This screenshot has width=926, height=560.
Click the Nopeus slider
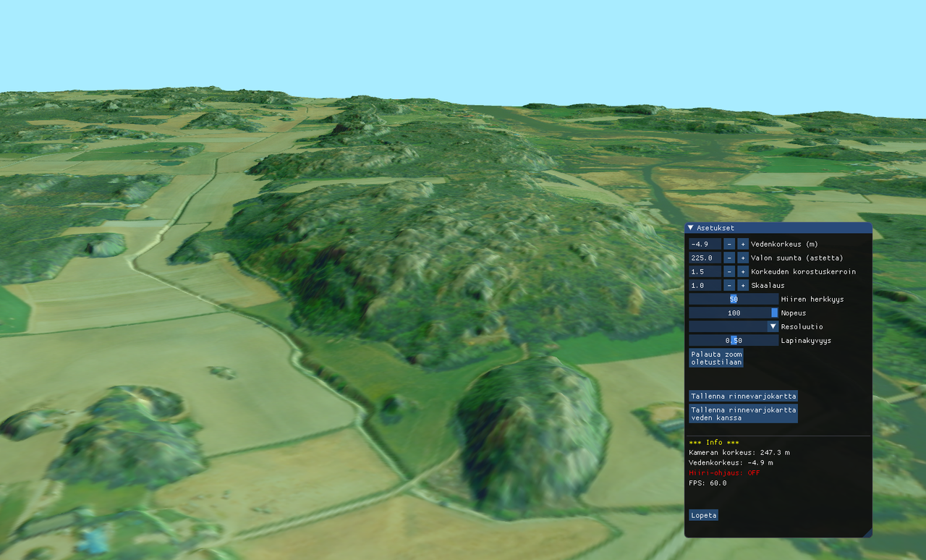pos(734,313)
